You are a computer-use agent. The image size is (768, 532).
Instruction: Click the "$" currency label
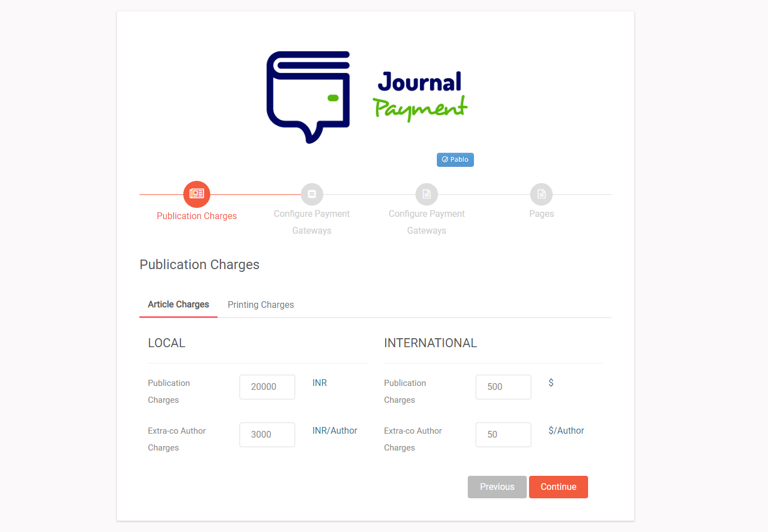(x=551, y=383)
